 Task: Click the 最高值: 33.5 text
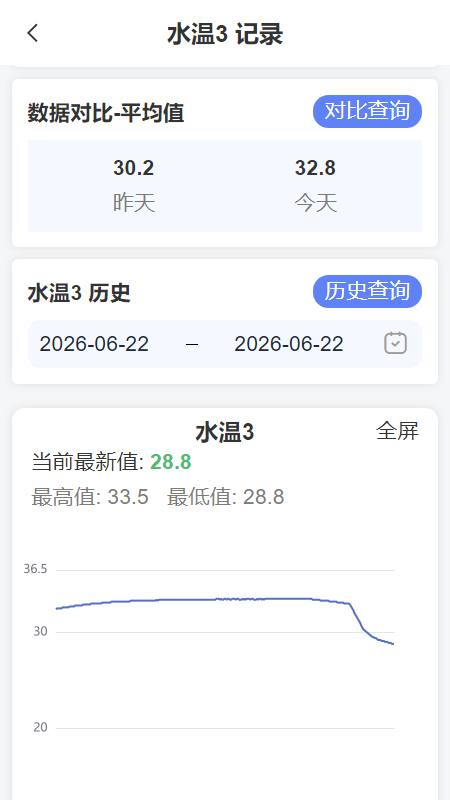point(90,497)
